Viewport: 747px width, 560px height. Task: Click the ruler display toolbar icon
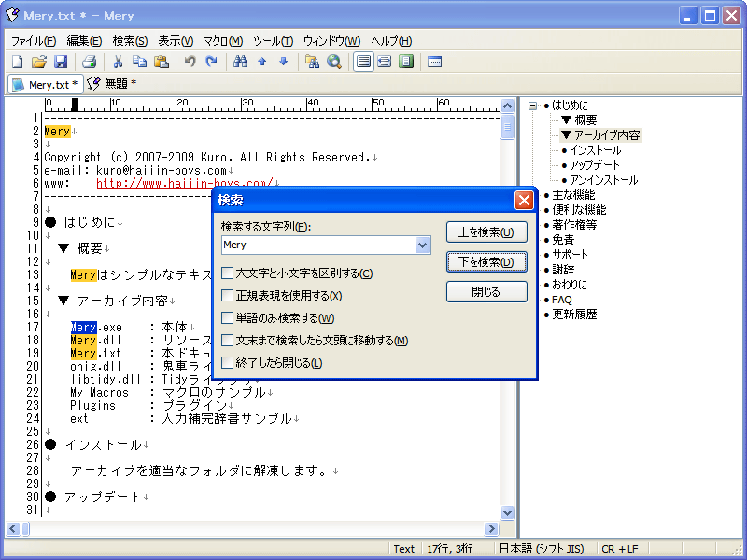click(x=434, y=62)
